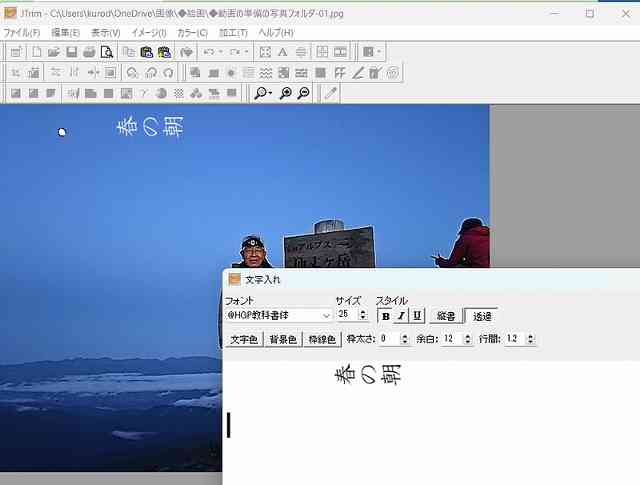Select the text insert 'A' tool

283,52
